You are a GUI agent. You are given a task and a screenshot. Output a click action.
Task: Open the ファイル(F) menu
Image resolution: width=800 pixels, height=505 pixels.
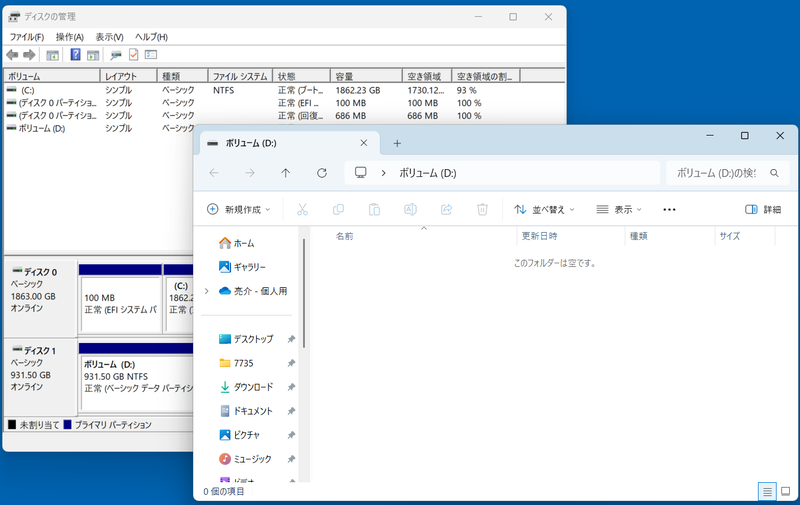[x=27, y=37]
